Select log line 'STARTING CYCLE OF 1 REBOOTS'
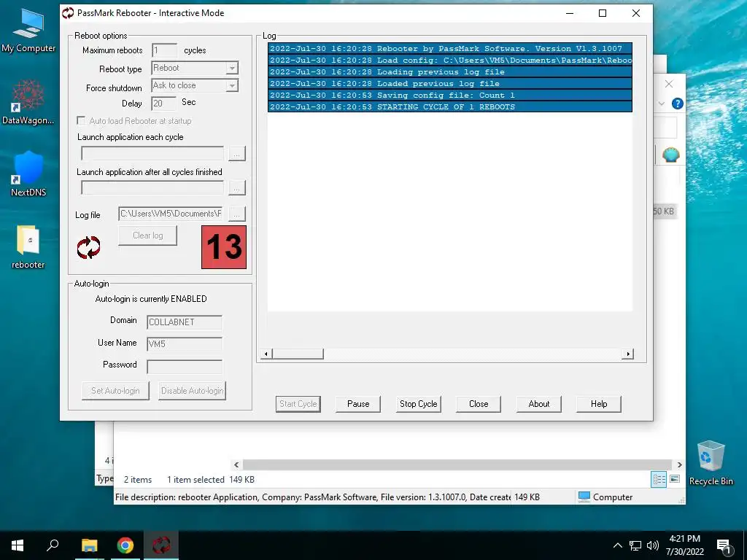 [449, 106]
